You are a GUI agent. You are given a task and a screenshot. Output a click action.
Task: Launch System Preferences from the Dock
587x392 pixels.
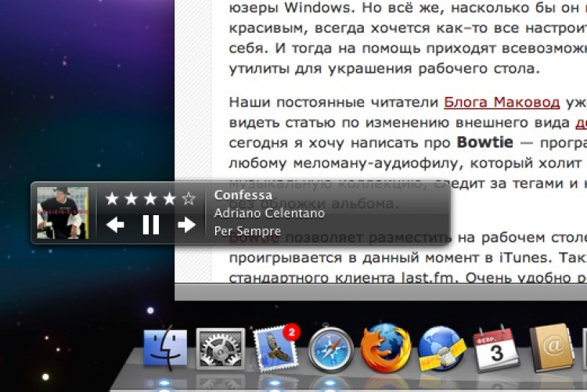tap(220, 348)
